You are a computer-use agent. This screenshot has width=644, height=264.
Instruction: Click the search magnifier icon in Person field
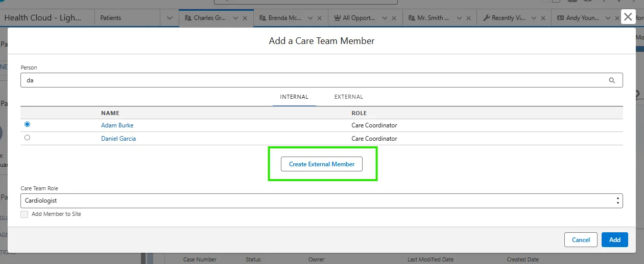[x=612, y=80]
